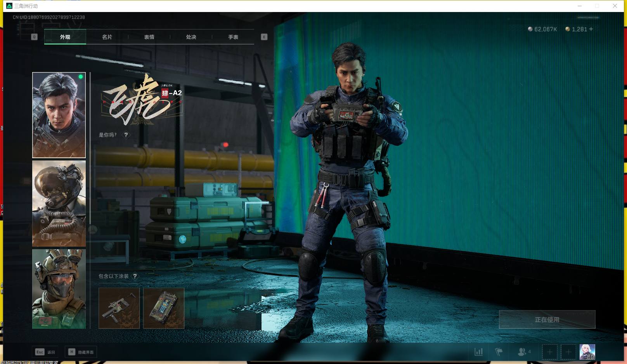Click the 肆-A2 skin grade label

172,93
